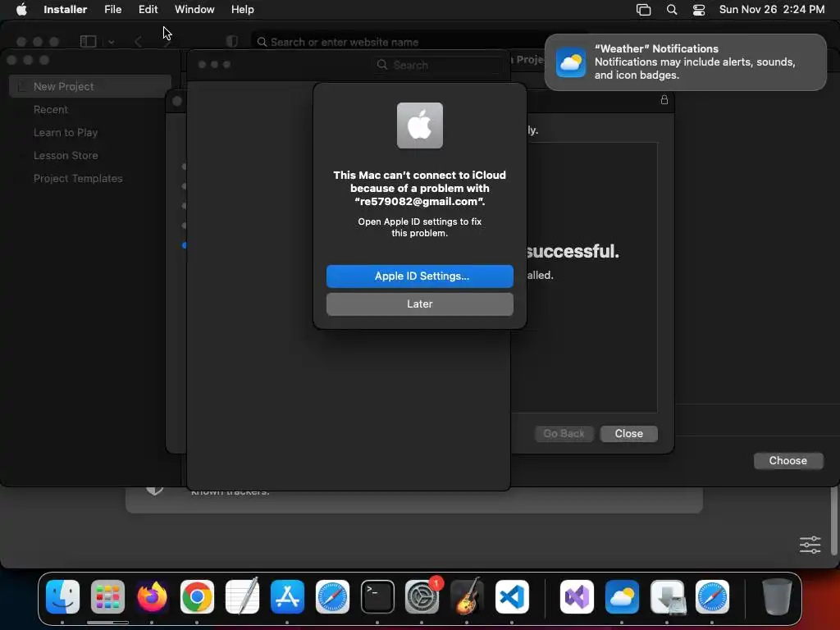
Task: Open Firefox from the Dock
Action: tap(152, 596)
